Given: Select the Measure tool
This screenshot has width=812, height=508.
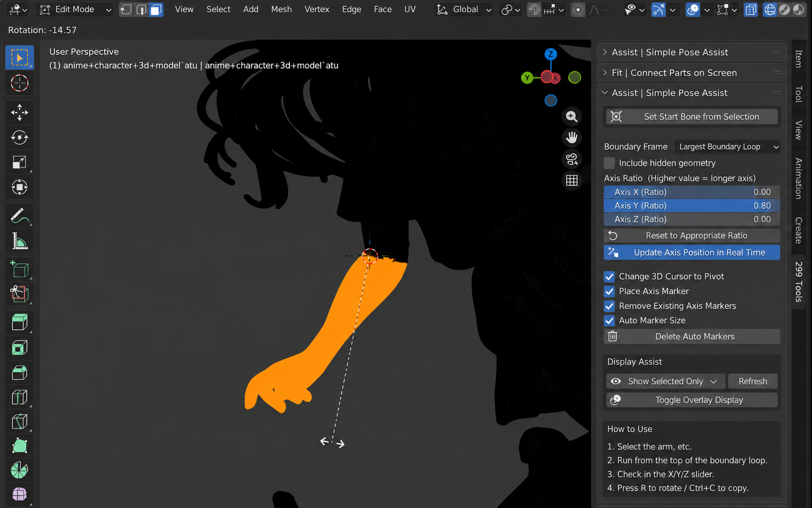Looking at the screenshot, I should point(19,241).
